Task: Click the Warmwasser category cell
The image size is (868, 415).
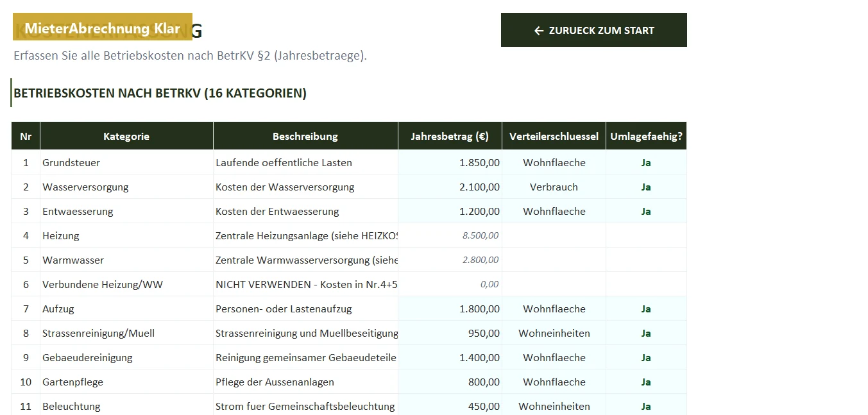Action: 126,260
